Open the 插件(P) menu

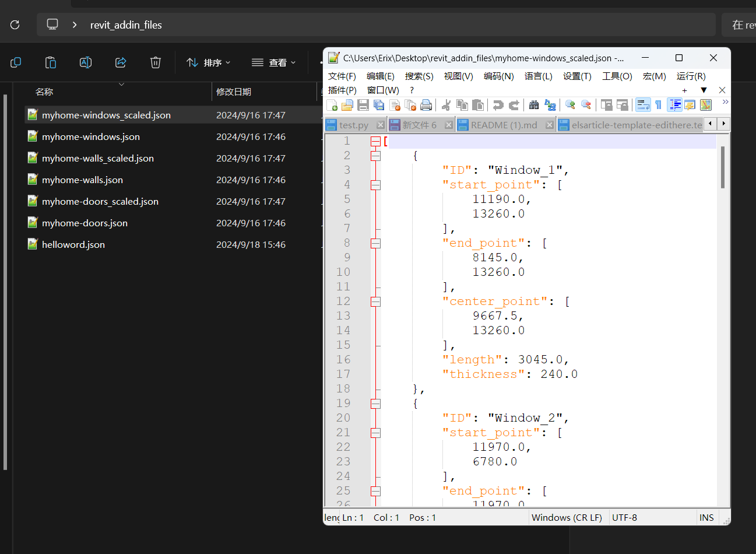pyautogui.click(x=342, y=90)
